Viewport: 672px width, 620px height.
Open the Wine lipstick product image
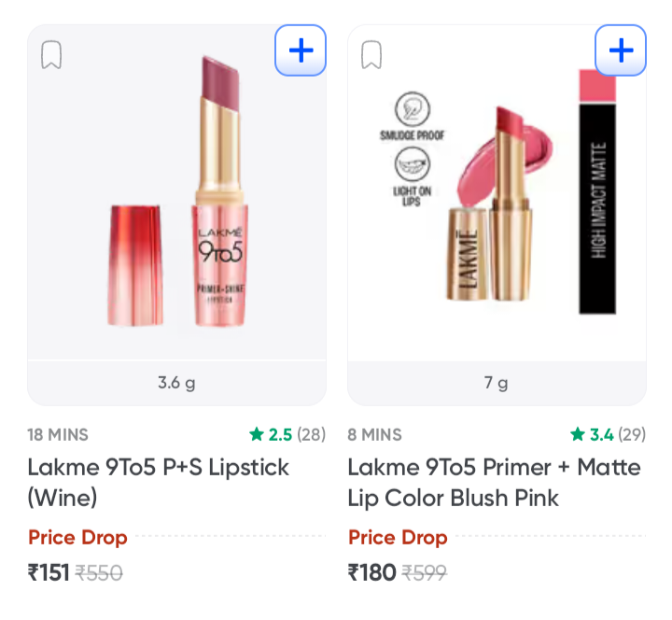[176, 192]
